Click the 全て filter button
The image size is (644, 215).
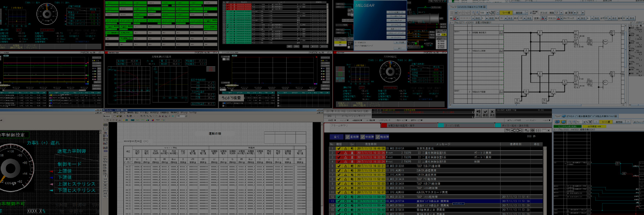pos(336,137)
